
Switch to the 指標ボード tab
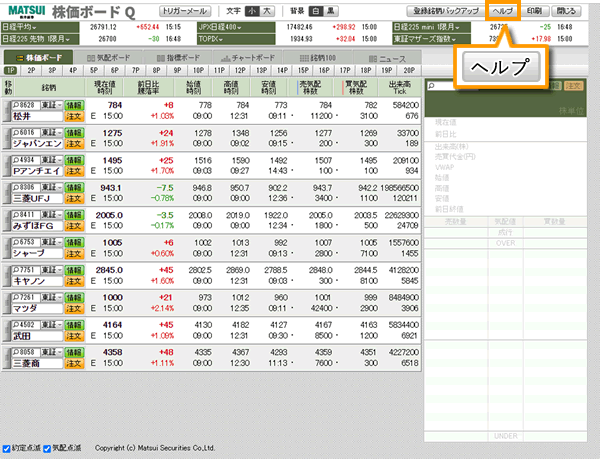pos(178,58)
